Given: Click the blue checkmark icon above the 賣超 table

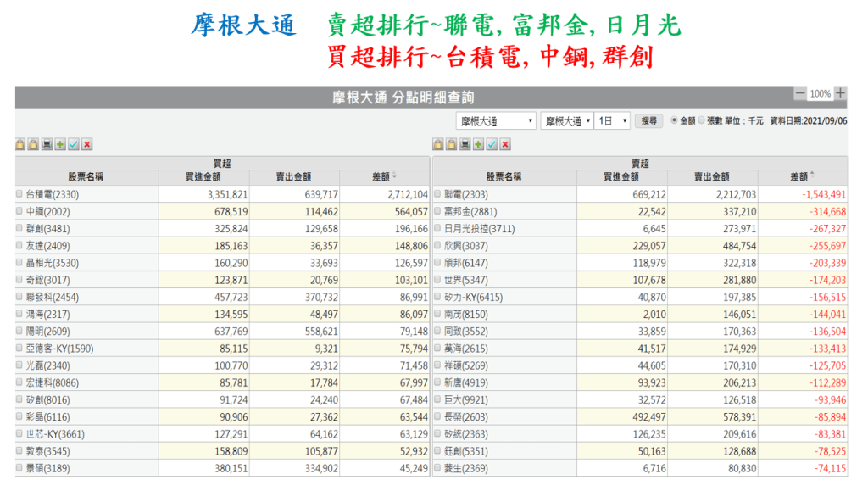Looking at the screenshot, I should pyautogui.click(x=492, y=145).
